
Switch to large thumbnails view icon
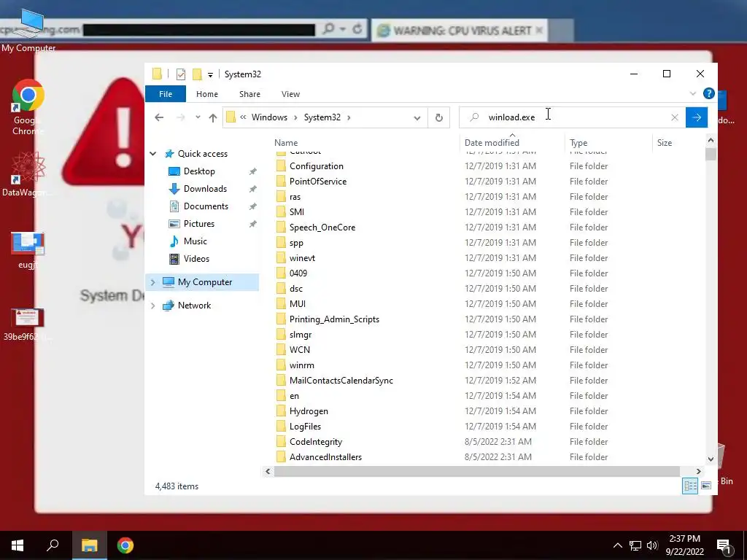pyautogui.click(x=706, y=486)
